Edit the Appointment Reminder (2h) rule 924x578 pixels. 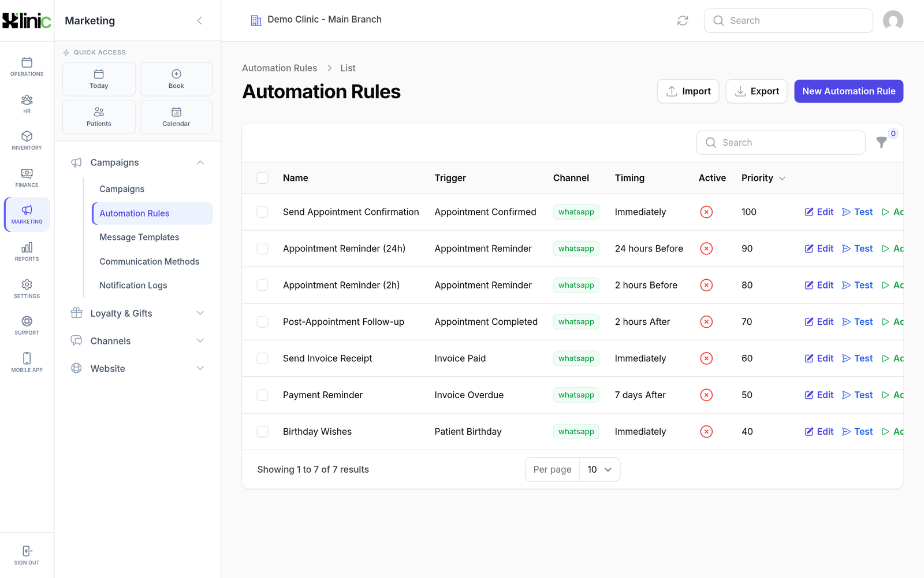click(819, 285)
